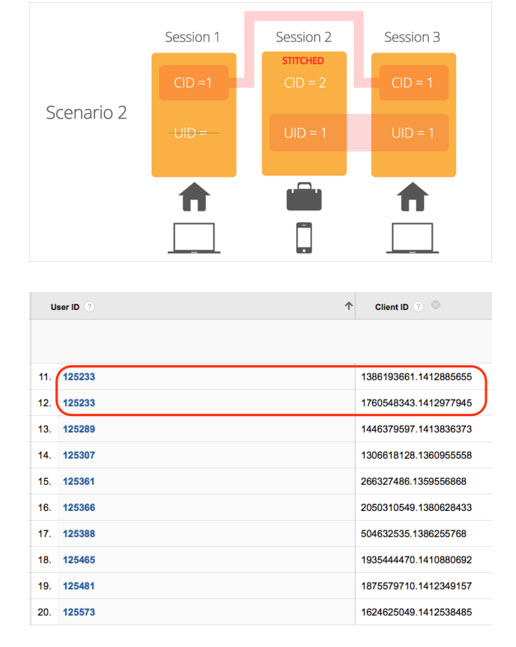Open User ID 125307 link
This screenshot has width=516, height=647.
point(79,455)
